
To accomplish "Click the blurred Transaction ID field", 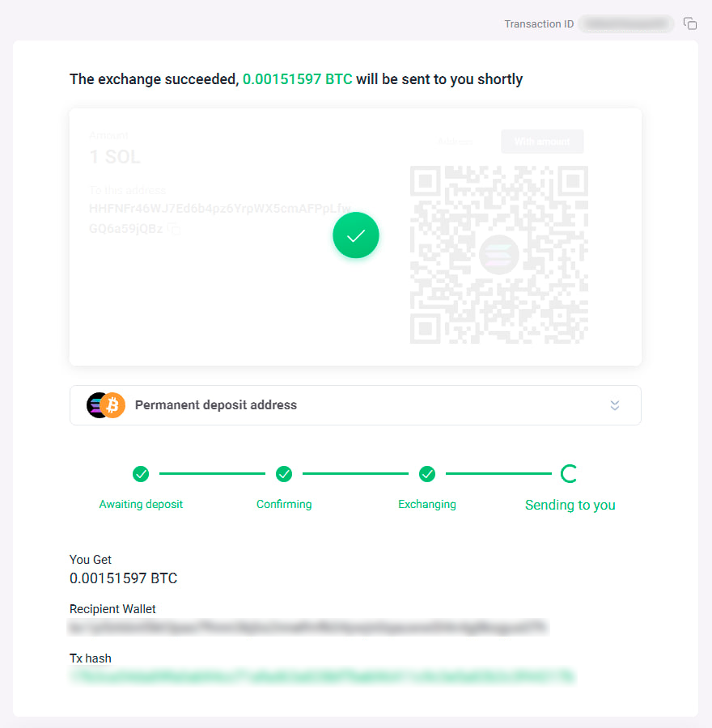I will pyautogui.click(x=625, y=23).
